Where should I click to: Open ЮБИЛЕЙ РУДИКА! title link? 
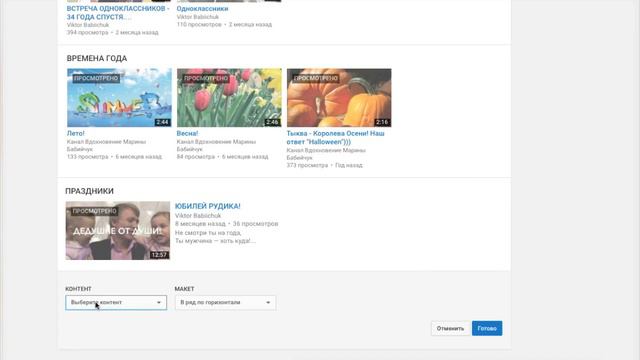pyautogui.click(x=207, y=206)
